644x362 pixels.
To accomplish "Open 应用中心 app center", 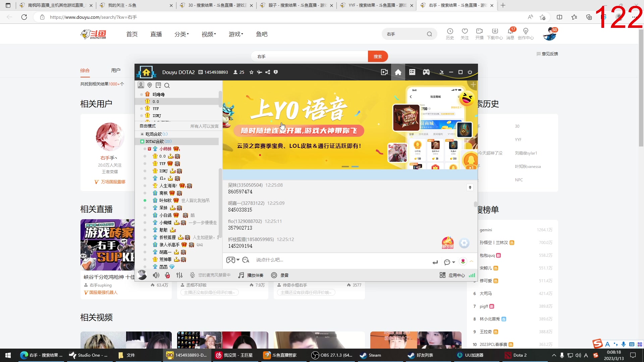I will point(452,275).
